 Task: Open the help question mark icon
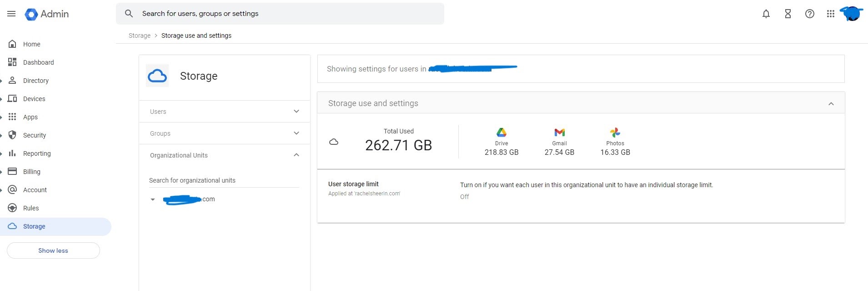(810, 14)
